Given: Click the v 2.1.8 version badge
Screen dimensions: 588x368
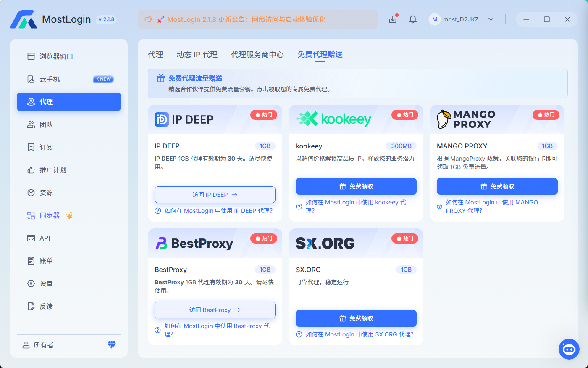Looking at the screenshot, I should pos(106,19).
